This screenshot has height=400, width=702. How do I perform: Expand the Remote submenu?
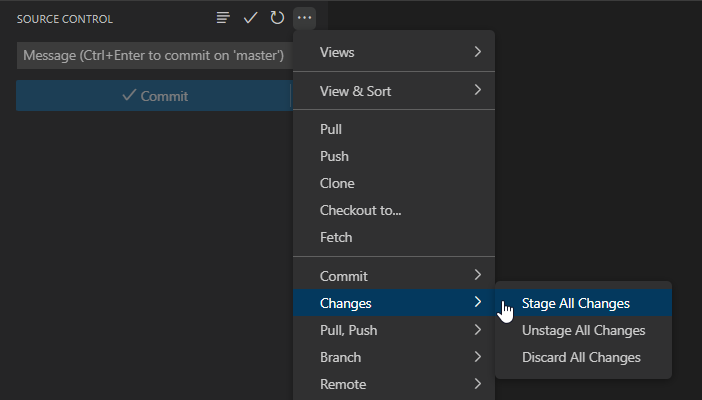coord(394,384)
